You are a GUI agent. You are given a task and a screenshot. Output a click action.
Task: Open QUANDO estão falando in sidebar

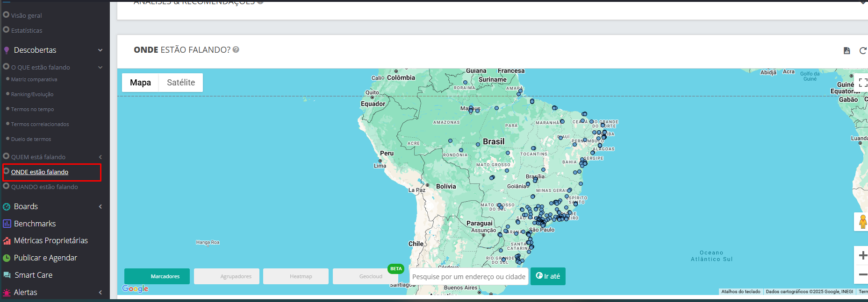[44, 187]
